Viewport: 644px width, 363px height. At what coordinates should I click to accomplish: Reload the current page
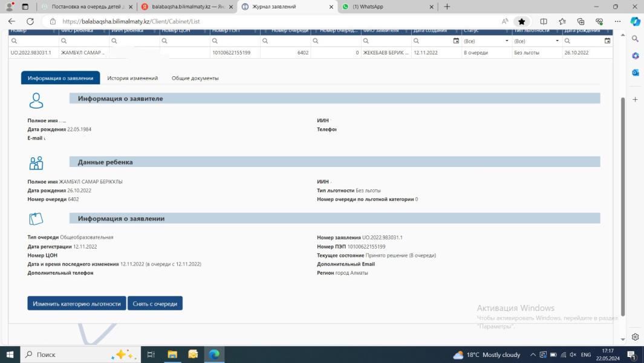pyautogui.click(x=30, y=21)
